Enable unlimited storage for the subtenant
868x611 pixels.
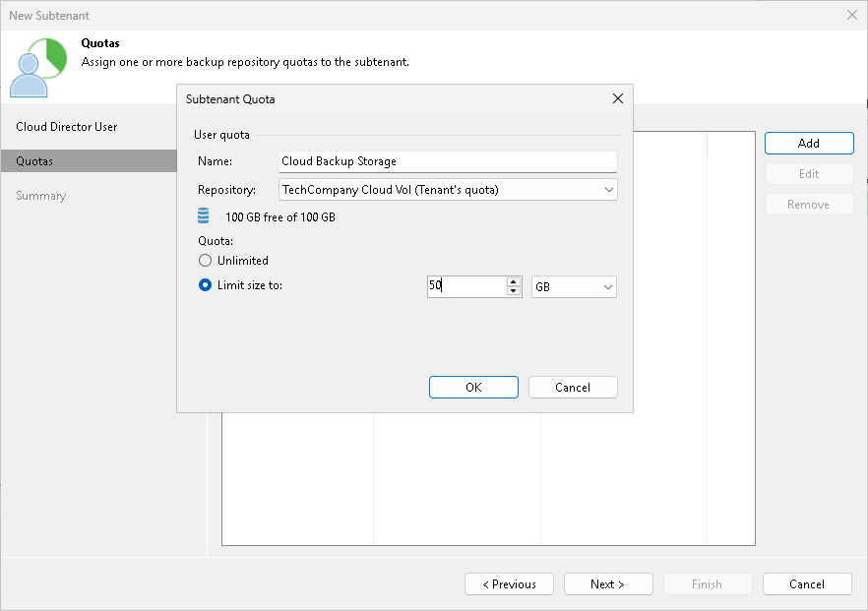[206, 260]
